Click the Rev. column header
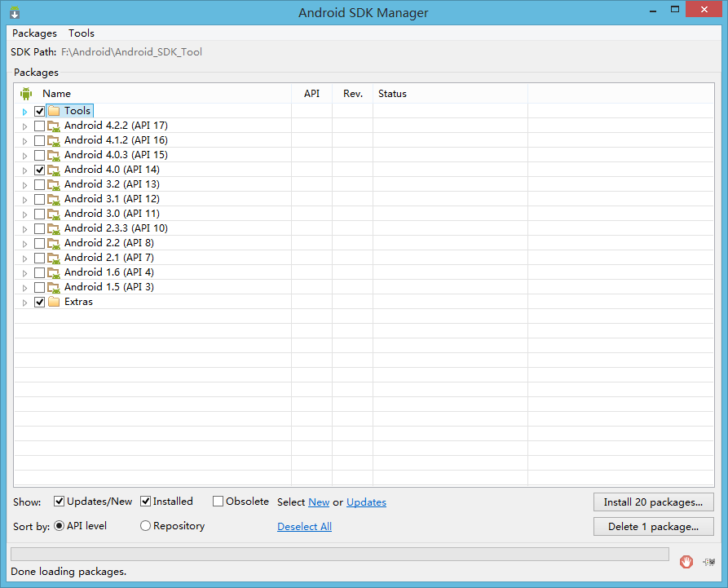 [x=352, y=94]
